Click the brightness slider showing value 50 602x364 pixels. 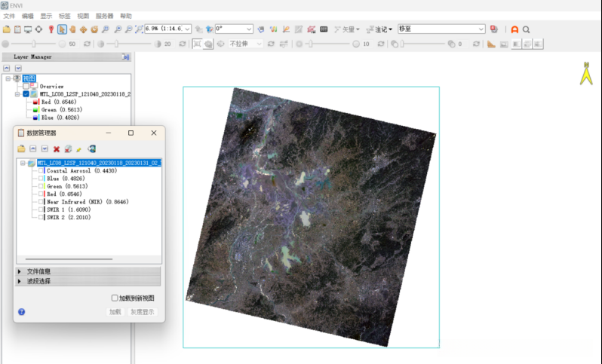point(34,44)
